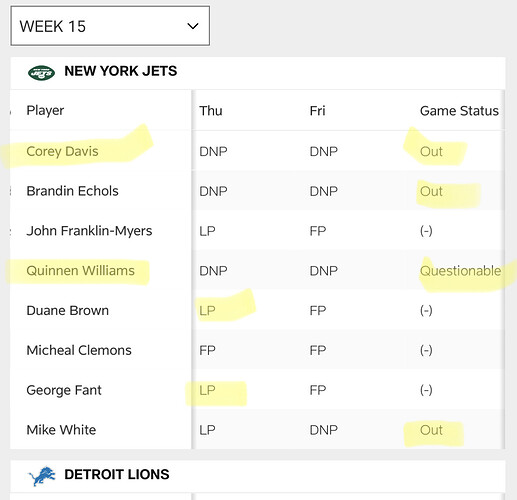Click Quinnen Williams' Questionable status

tap(460, 271)
